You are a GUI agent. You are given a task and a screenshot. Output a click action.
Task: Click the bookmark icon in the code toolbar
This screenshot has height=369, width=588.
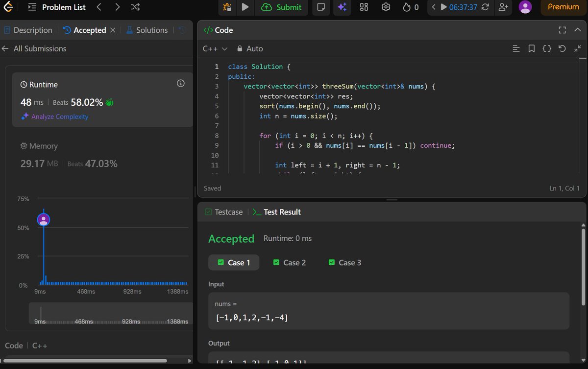(x=532, y=48)
